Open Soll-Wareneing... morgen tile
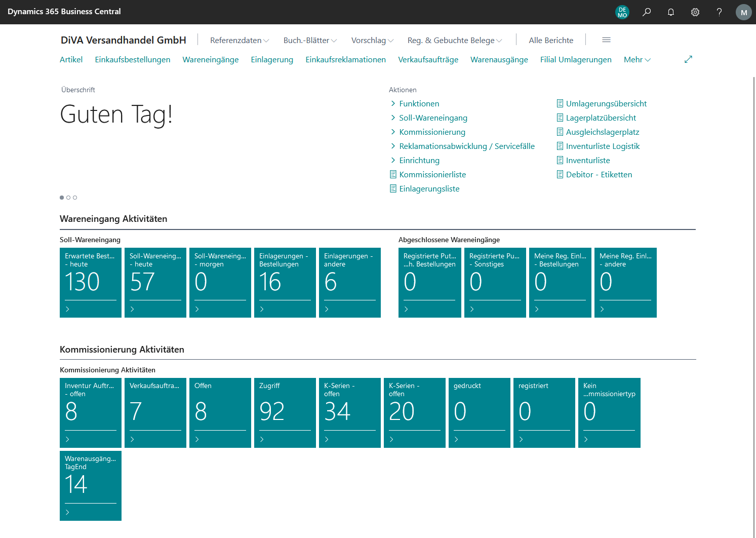The width and height of the screenshot is (756, 538). [220, 283]
